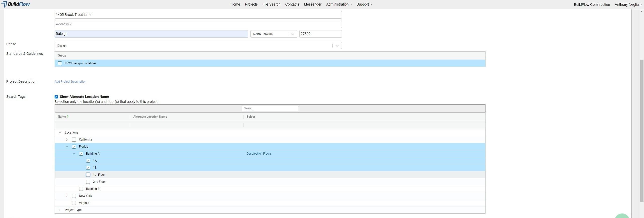
Task: Uncheck the 1B floor checkbox
Action: click(x=88, y=168)
